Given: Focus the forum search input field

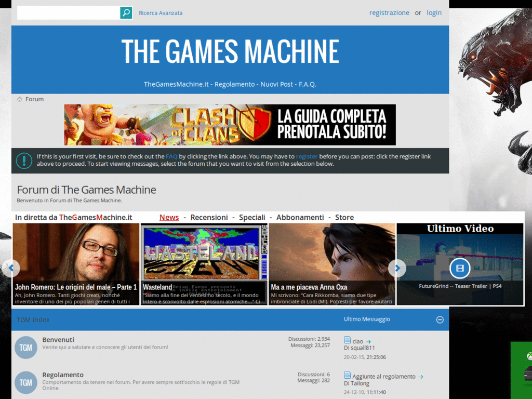Looking at the screenshot, I should coord(69,13).
